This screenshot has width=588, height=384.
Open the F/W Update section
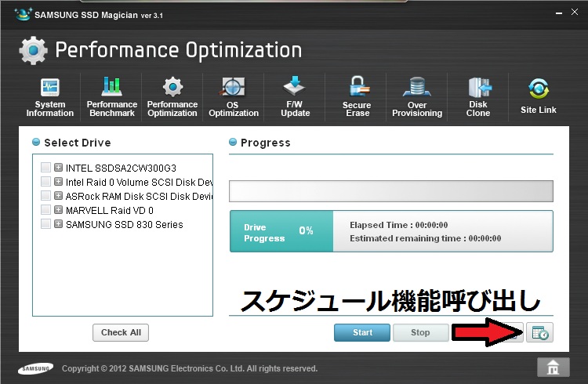tap(295, 96)
